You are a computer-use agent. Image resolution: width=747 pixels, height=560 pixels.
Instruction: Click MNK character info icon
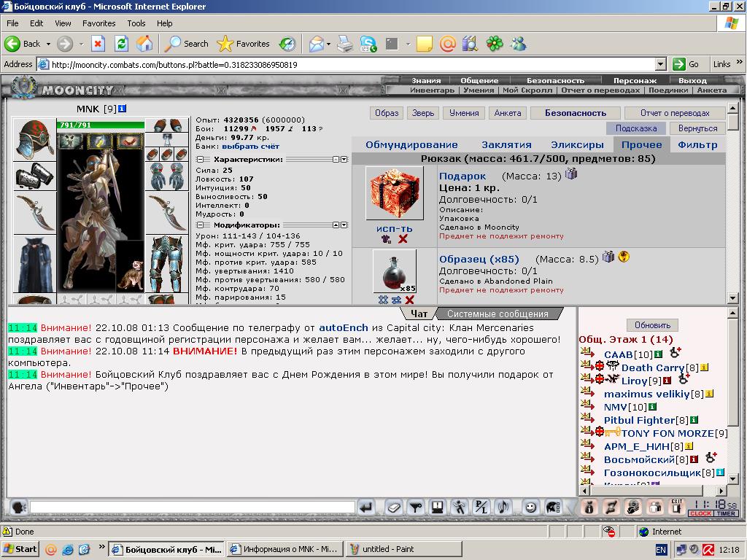pyautogui.click(x=122, y=109)
